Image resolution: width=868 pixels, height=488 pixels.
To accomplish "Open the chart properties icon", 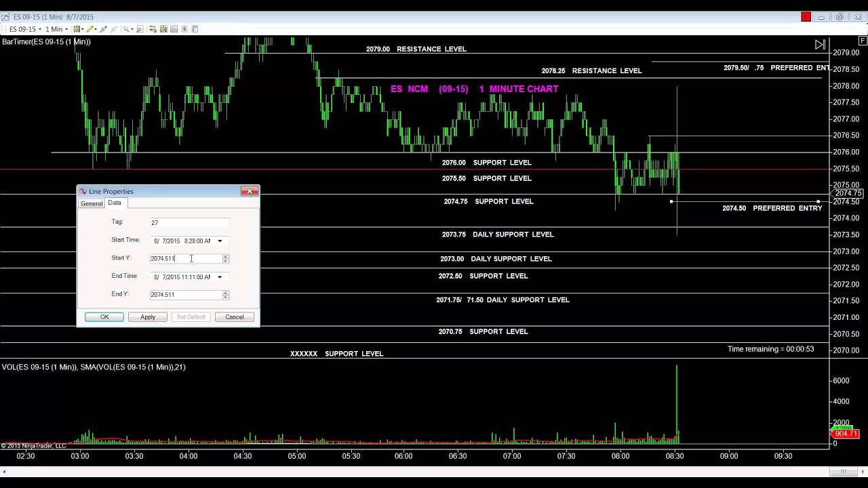I will (141, 29).
